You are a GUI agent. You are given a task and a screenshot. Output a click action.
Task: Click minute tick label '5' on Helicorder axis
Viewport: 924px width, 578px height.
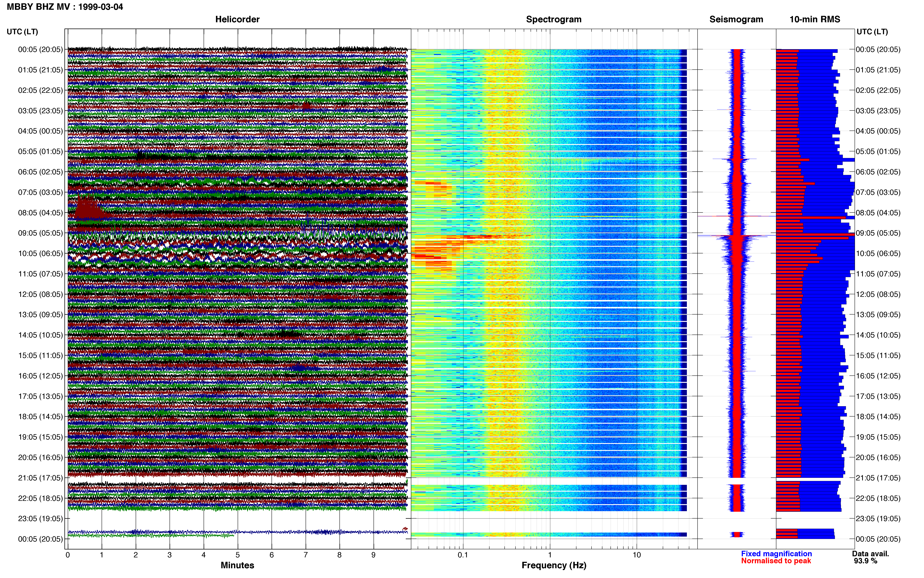point(238,555)
